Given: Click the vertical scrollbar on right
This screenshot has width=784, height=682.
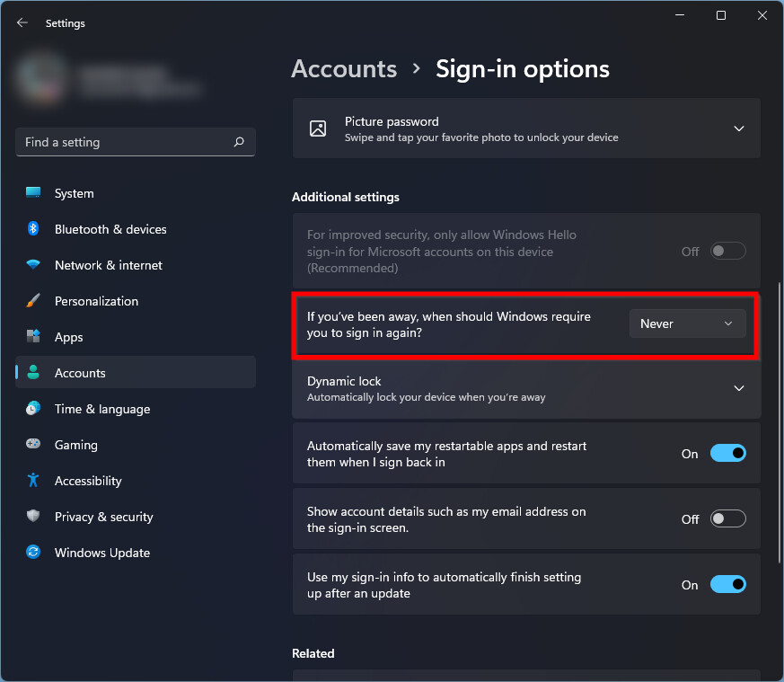Looking at the screenshot, I should 779,423.
